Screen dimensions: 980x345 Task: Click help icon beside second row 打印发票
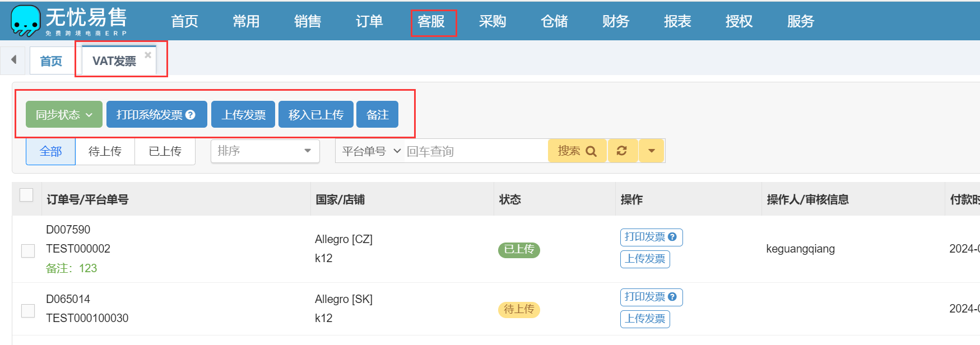tap(672, 297)
